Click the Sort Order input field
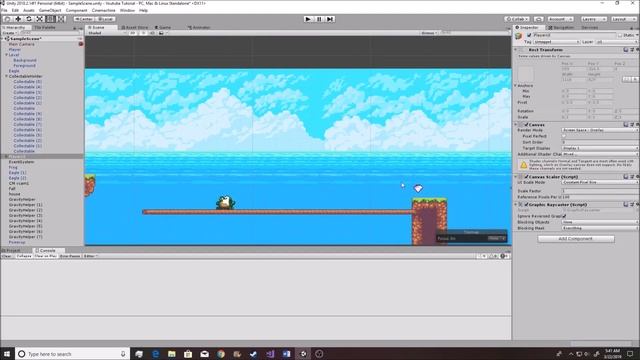The height and width of the screenshot is (360, 640). tap(600, 142)
